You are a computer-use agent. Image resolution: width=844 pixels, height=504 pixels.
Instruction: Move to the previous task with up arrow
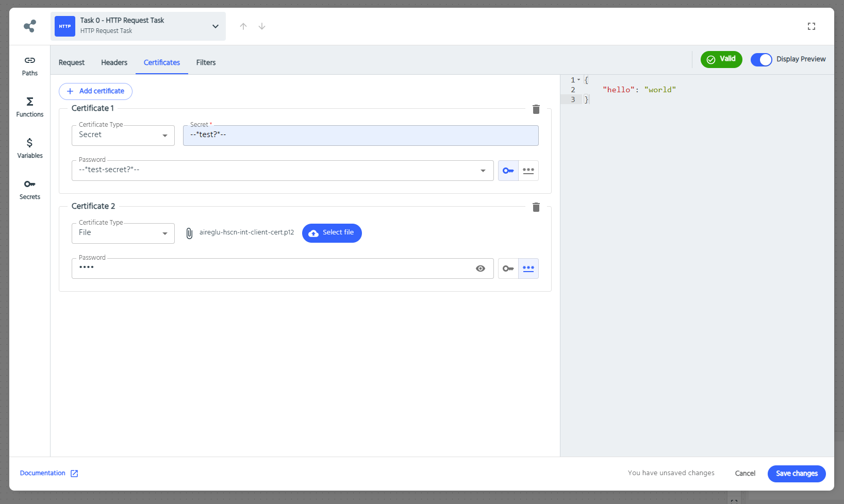243,26
